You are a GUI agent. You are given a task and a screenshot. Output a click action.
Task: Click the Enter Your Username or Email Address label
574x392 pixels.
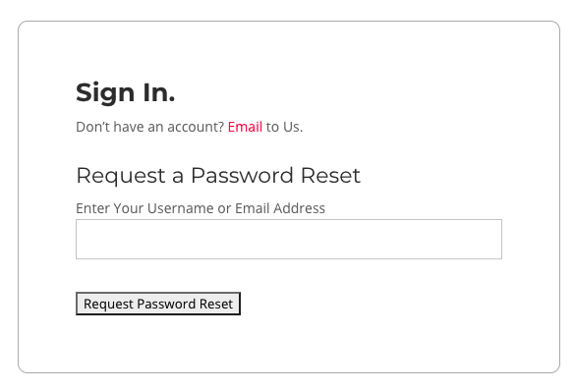coord(201,208)
